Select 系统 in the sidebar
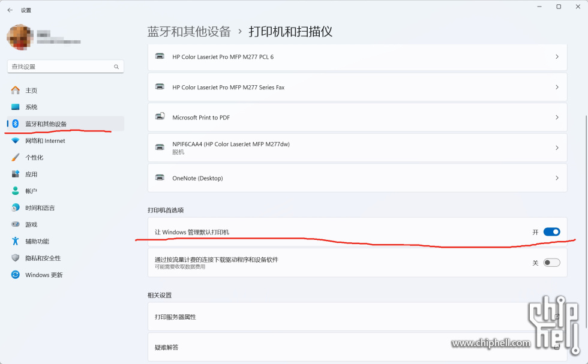 pyautogui.click(x=65, y=107)
